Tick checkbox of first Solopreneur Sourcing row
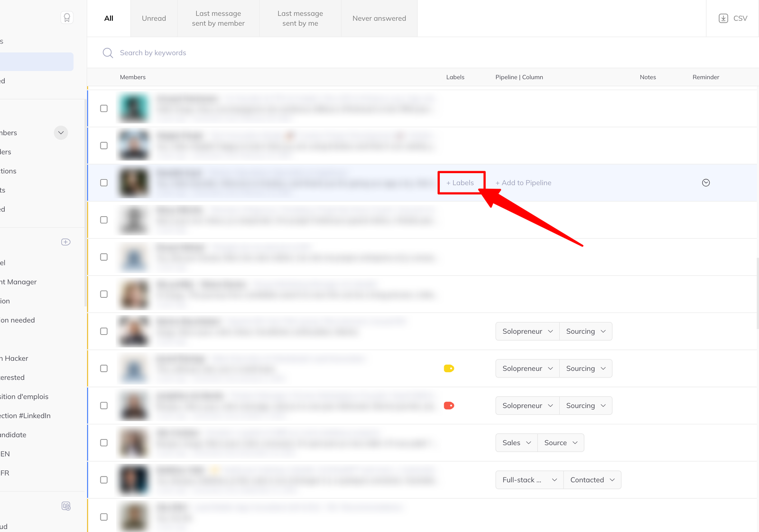 pos(104,331)
